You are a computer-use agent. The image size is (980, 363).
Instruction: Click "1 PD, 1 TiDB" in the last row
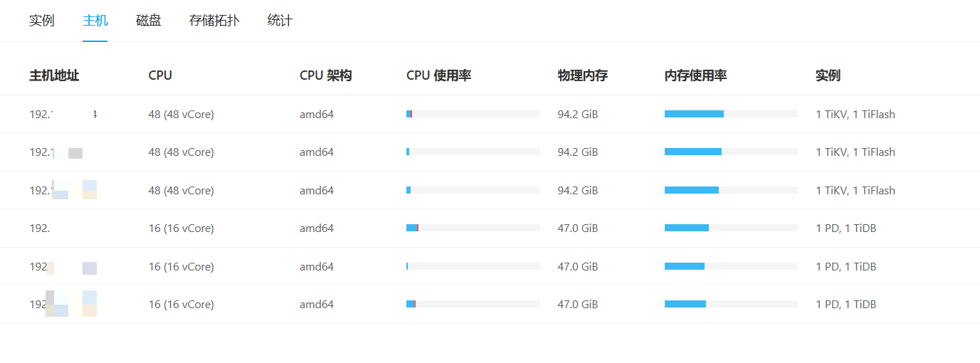pos(846,305)
